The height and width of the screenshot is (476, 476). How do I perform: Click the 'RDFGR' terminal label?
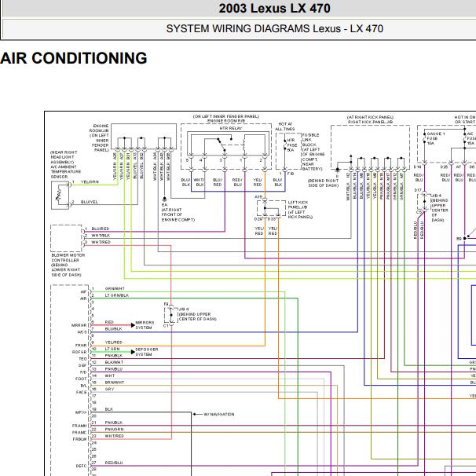tap(79, 352)
